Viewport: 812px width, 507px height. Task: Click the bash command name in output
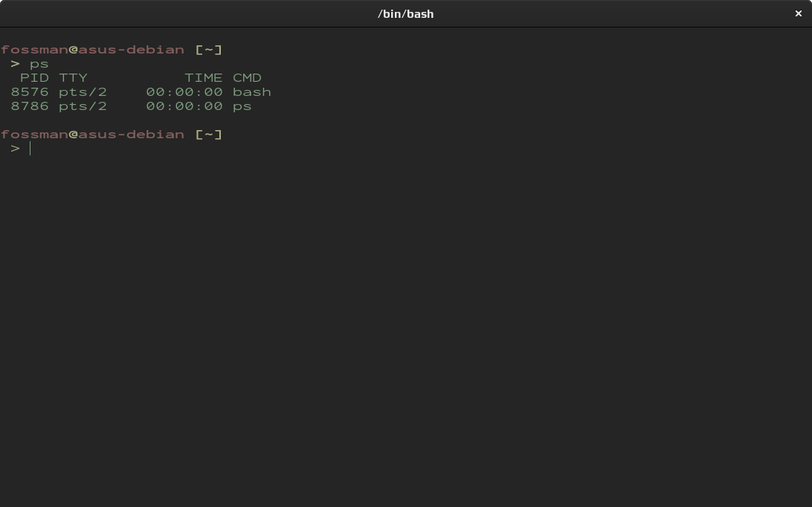pos(252,92)
